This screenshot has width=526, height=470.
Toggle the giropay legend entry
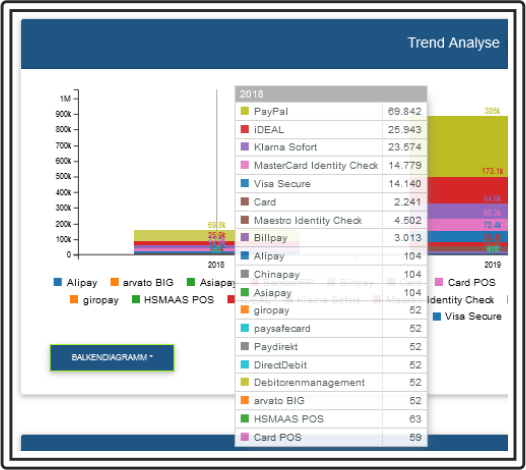click(94, 300)
